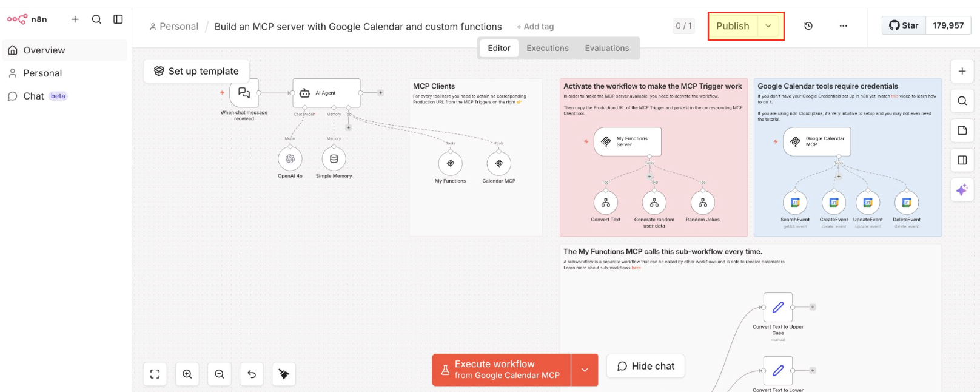Select the Random Jokes tool node
Image resolution: width=980 pixels, height=392 pixels.
(x=702, y=203)
